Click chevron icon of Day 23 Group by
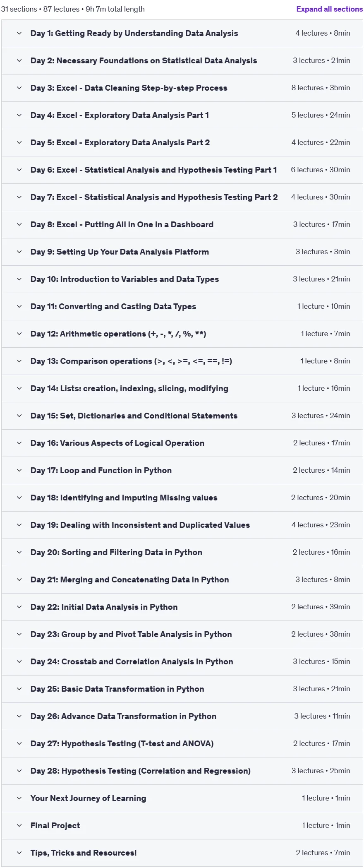This screenshot has height=868, width=364. point(19,634)
